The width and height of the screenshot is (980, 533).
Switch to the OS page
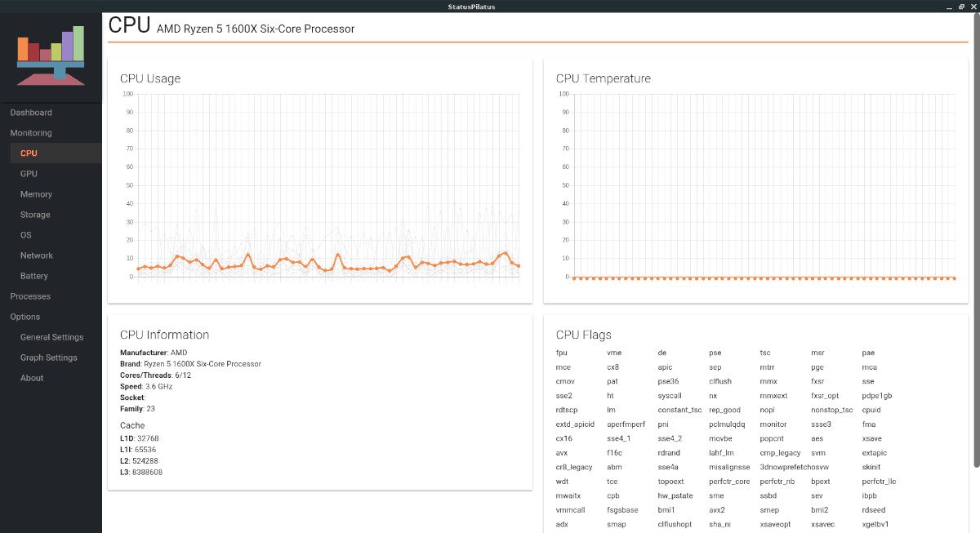[26, 235]
